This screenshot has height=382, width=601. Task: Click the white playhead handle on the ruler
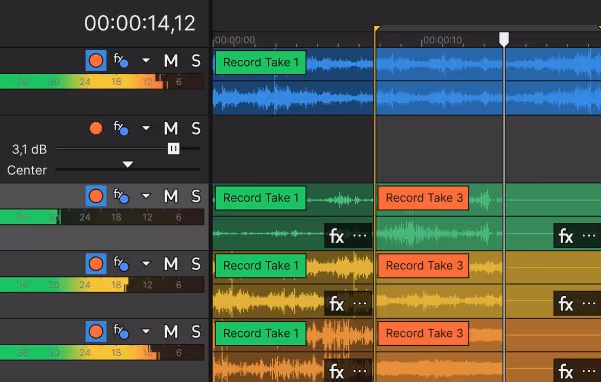coord(504,39)
